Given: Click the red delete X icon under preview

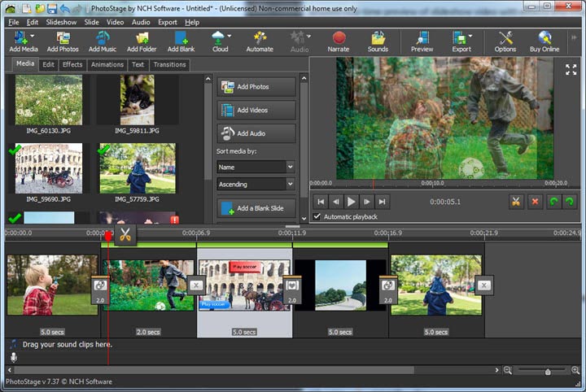Looking at the screenshot, I should pyautogui.click(x=535, y=201).
